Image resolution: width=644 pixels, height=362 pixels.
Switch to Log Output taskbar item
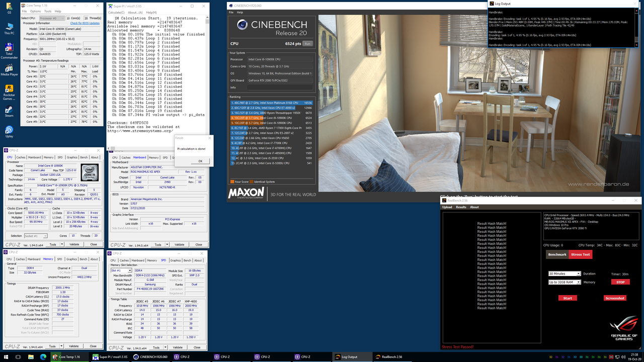(352, 357)
